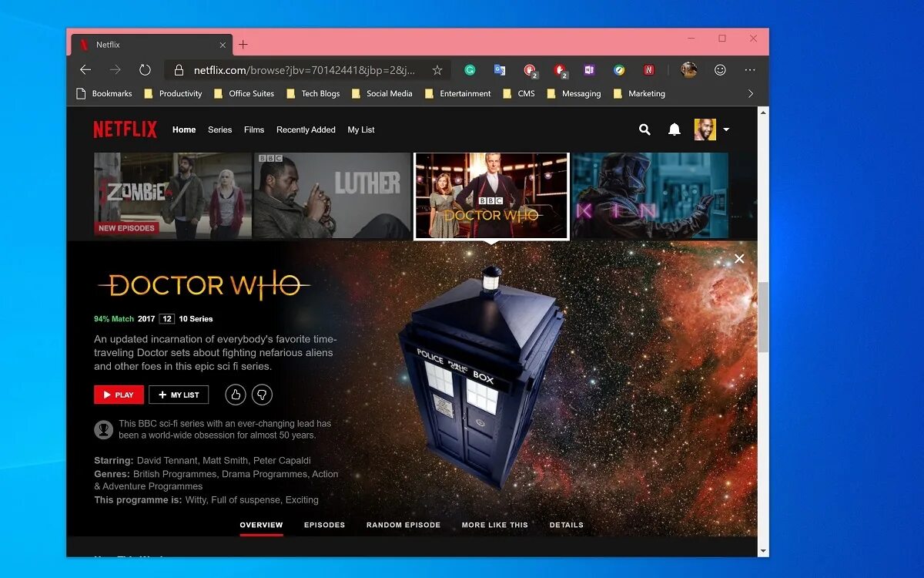Click the browser forward arrow
This screenshot has height=578, width=924.
[115, 70]
